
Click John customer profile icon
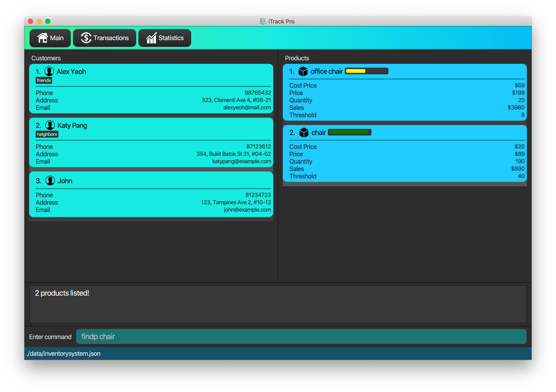tap(50, 181)
